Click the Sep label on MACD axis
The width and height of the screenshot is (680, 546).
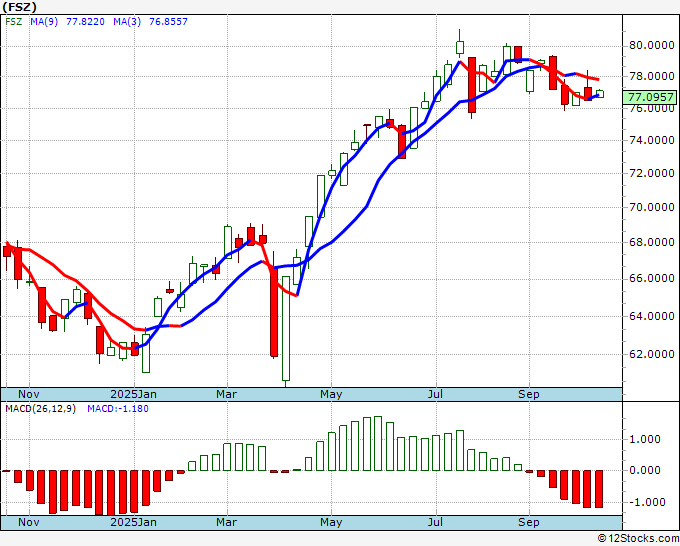[529, 522]
